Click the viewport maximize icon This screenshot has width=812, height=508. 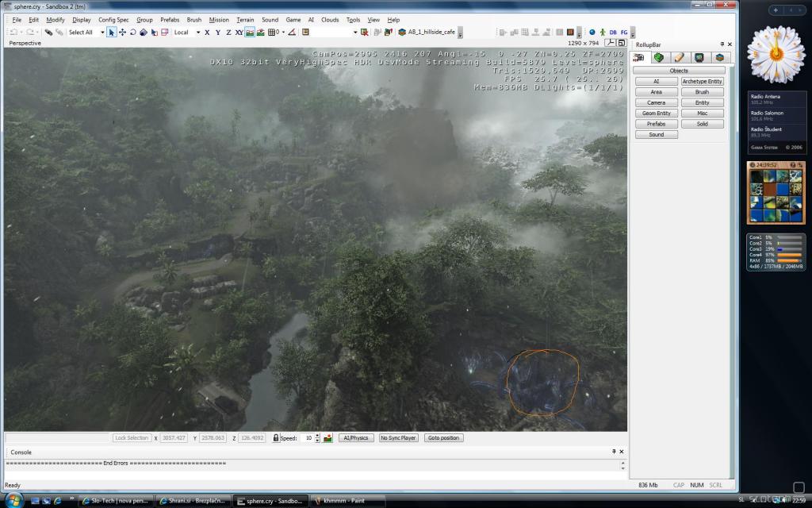pos(622,43)
